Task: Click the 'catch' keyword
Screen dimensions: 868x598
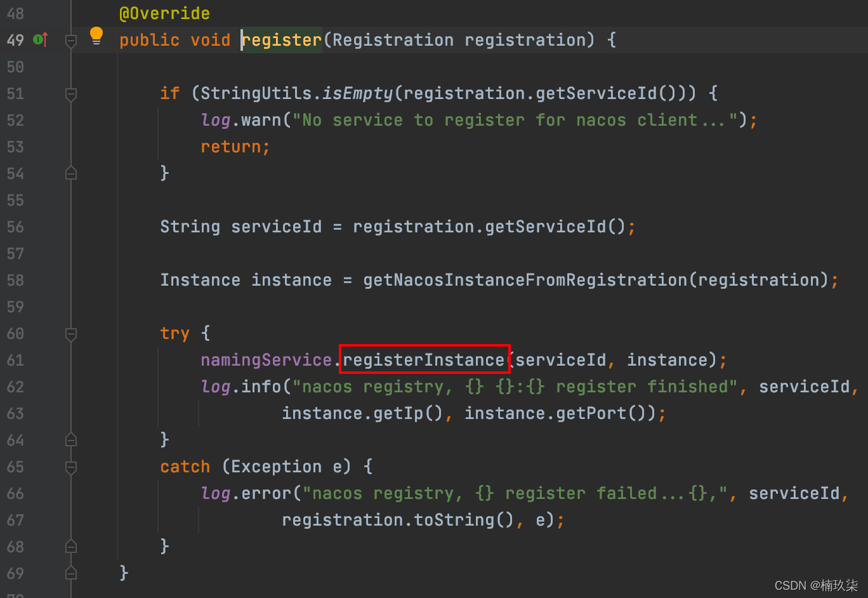Action: [x=185, y=467]
